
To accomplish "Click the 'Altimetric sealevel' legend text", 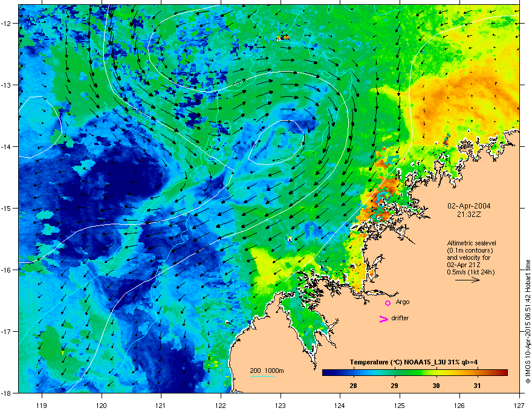I will click(x=472, y=243).
